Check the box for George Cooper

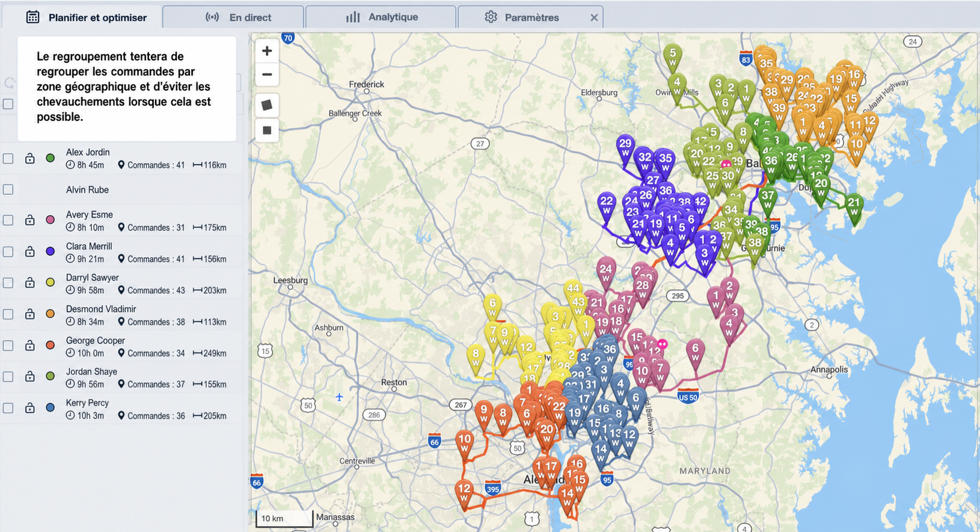pos(8,346)
